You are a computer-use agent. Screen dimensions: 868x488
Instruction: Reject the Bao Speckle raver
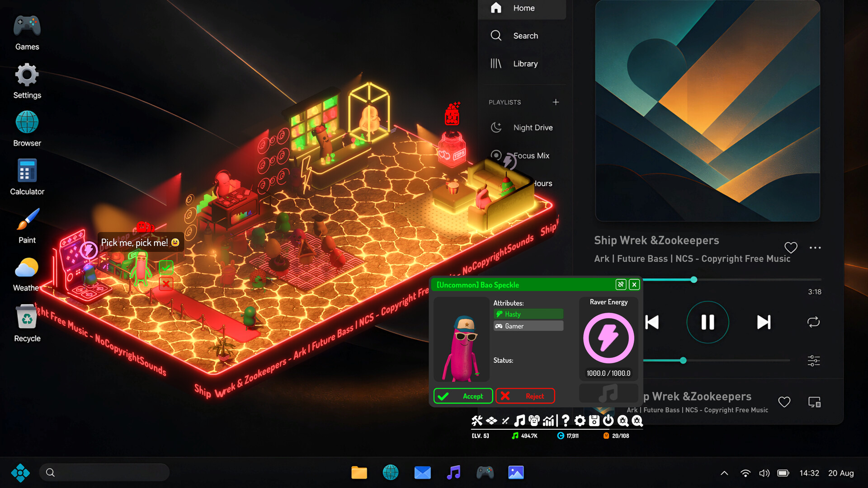[x=525, y=396]
